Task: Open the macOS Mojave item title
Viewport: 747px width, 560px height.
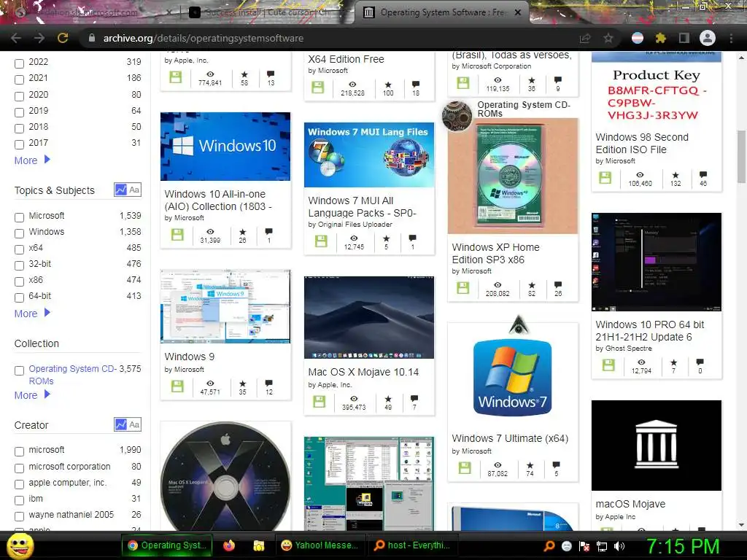Action: (x=630, y=504)
